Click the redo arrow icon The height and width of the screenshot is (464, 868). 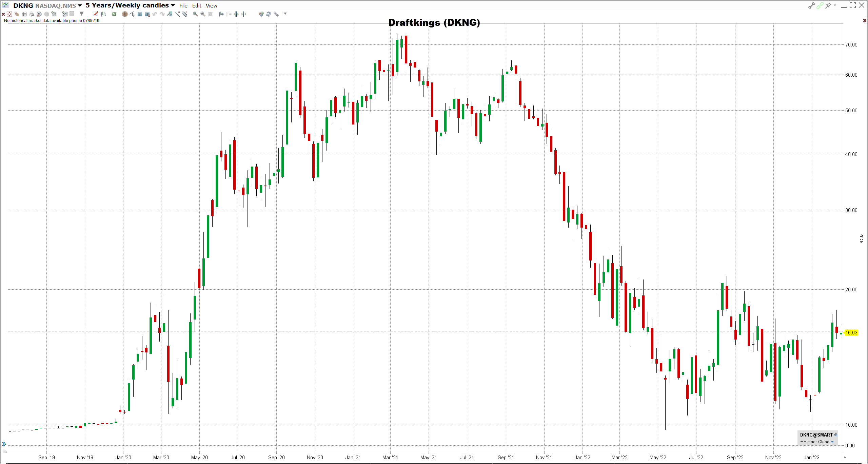(x=162, y=14)
